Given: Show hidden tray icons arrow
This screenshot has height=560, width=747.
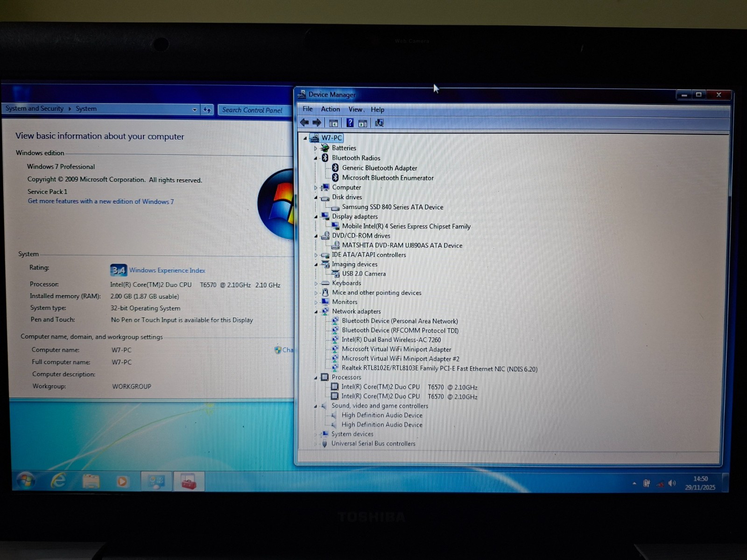Looking at the screenshot, I should tap(634, 483).
